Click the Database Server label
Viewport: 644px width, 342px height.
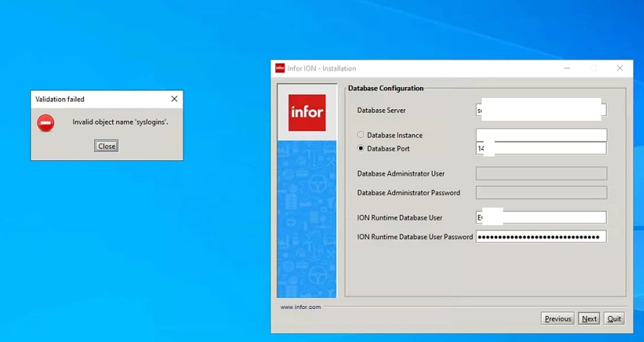(382, 110)
